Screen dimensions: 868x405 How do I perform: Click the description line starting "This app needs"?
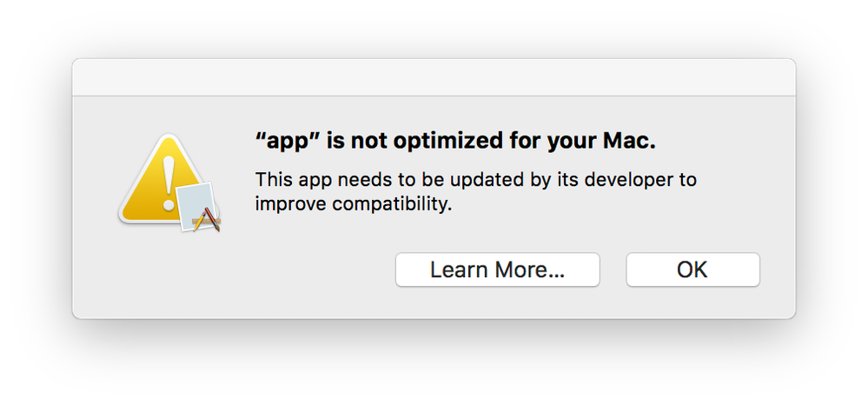[x=475, y=180]
